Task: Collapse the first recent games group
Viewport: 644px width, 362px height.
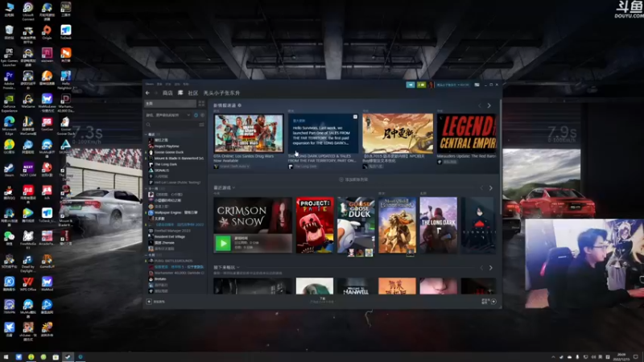Action: coord(147,134)
